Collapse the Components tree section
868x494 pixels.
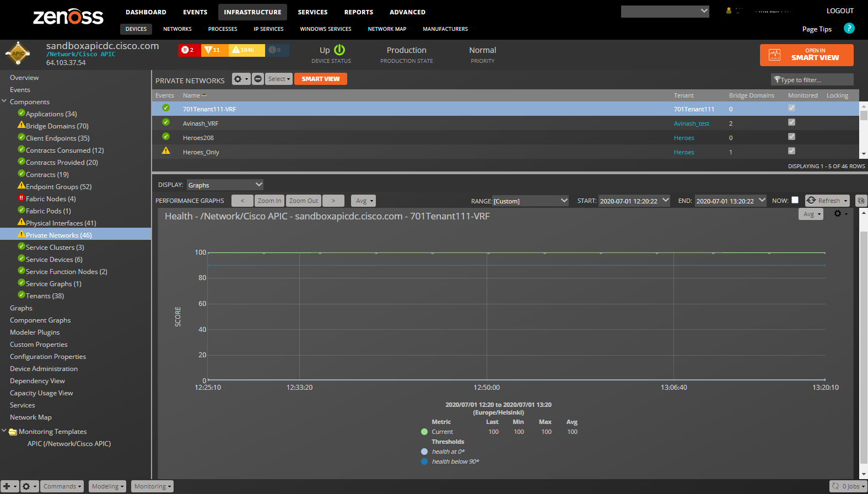coord(4,101)
